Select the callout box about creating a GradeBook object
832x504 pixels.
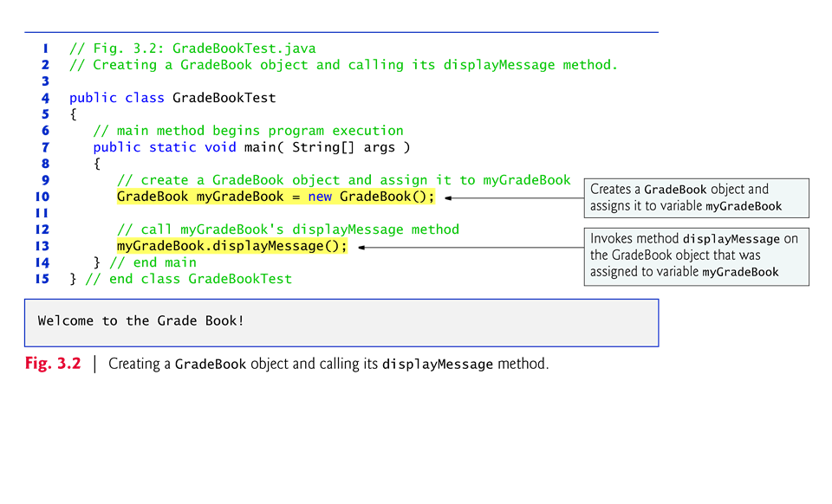[x=696, y=198]
